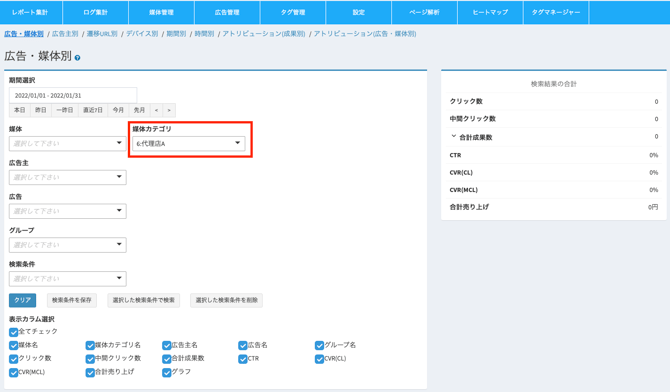
Task: Click the next period > button
Action: pyautogui.click(x=169, y=110)
